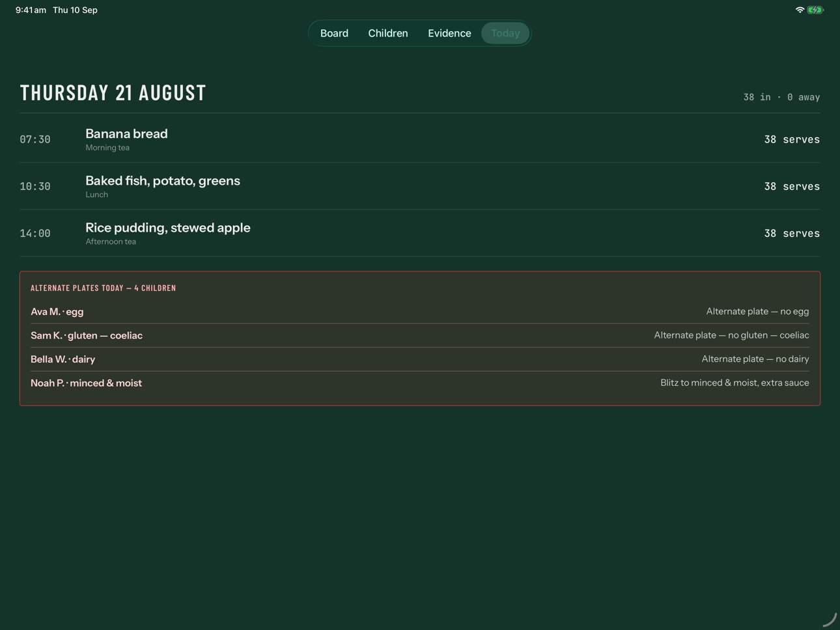Tap the Wi-Fi status icon
Image resolution: width=840 pixels, height=630 pixels.
point(800,10)
